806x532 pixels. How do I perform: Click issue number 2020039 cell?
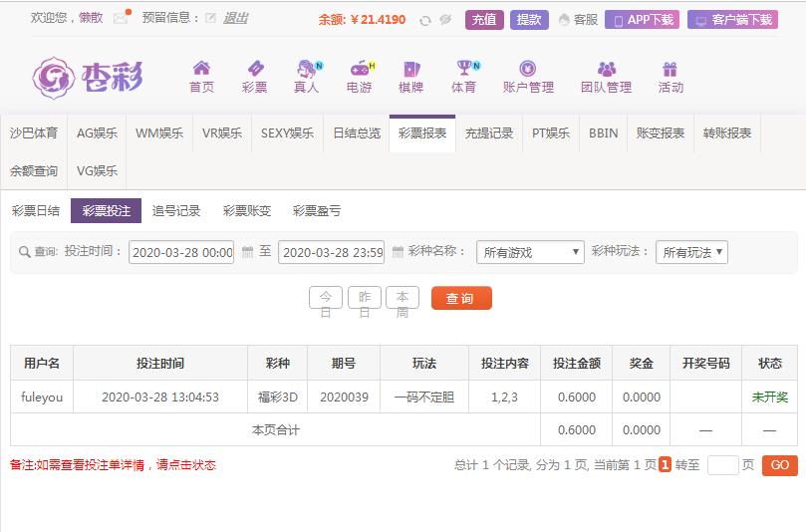point(344,397)
